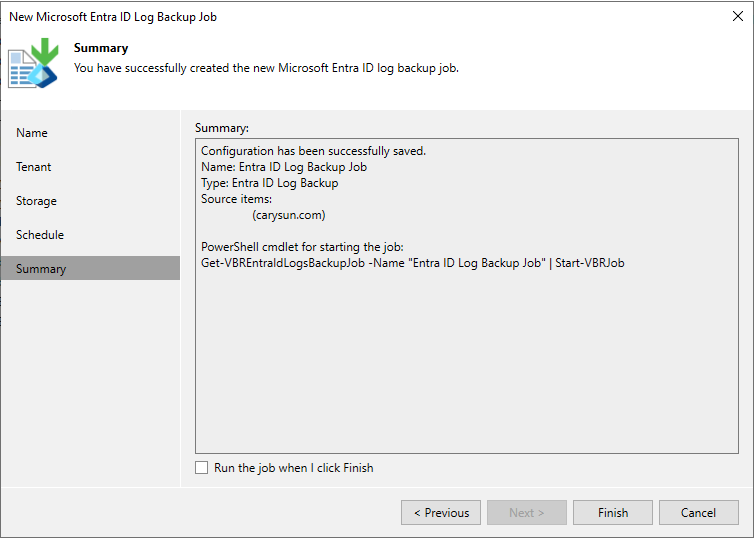754x538 pixels.
Task: Enable Run the job when I click Finish
Action: 202,468
